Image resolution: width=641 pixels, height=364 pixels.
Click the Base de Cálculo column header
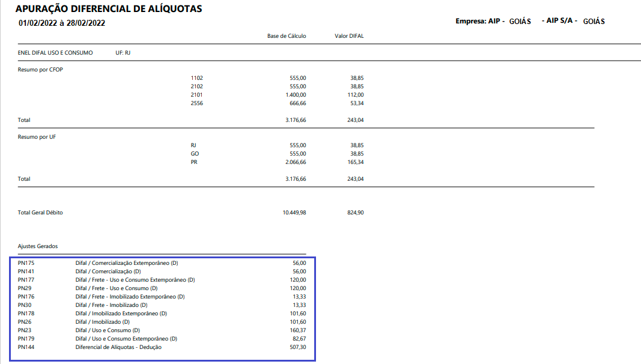[287, 36]
